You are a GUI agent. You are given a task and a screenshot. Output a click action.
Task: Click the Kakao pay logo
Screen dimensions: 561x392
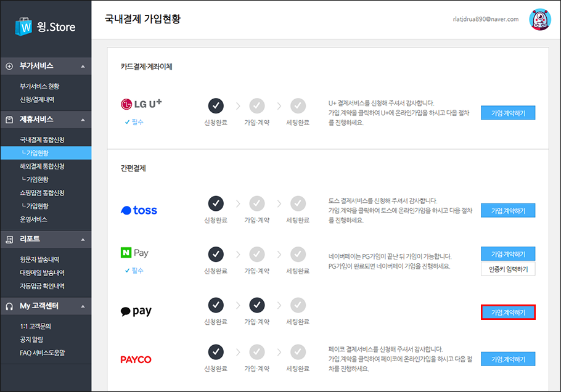pyautogui.click(x=136, y=311)
